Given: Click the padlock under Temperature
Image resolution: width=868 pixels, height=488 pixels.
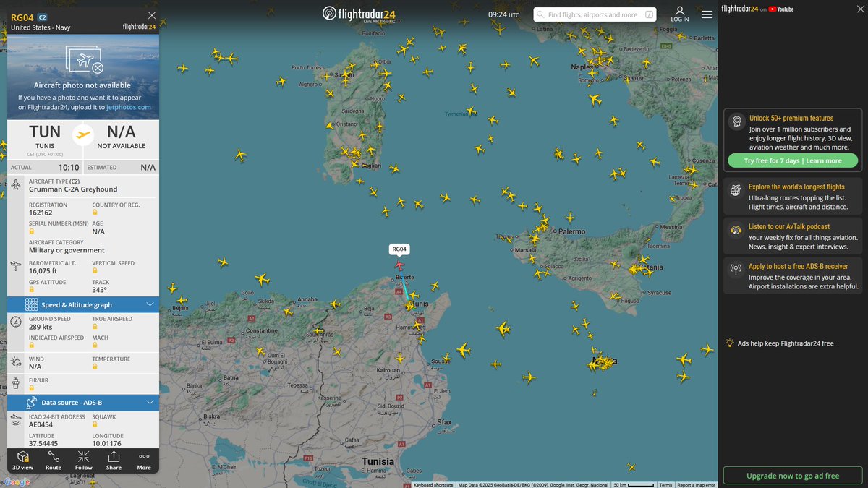Looking at the screenshot, I should pos(95,367).
